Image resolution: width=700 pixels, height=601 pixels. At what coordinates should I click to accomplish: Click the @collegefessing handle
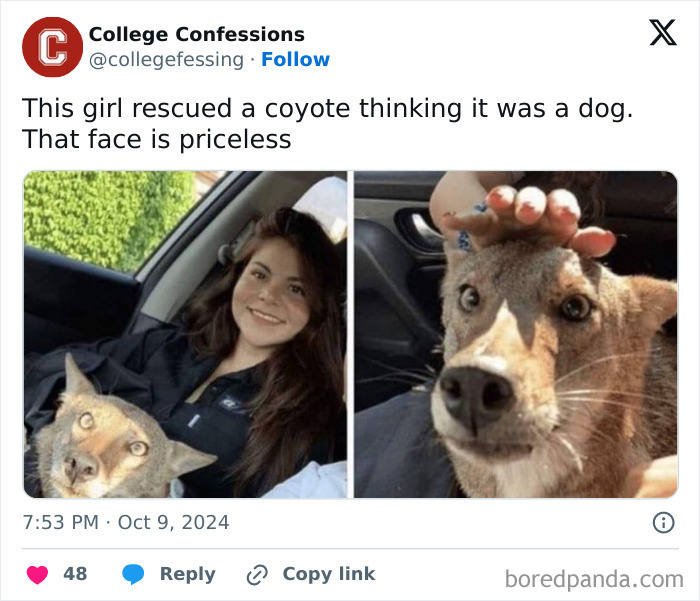click(167, 60)
